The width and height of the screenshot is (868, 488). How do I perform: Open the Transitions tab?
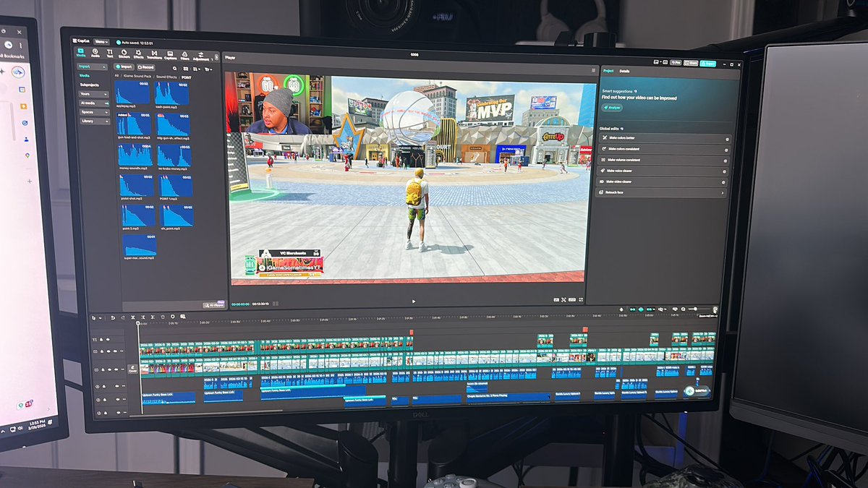pos(154,54)
